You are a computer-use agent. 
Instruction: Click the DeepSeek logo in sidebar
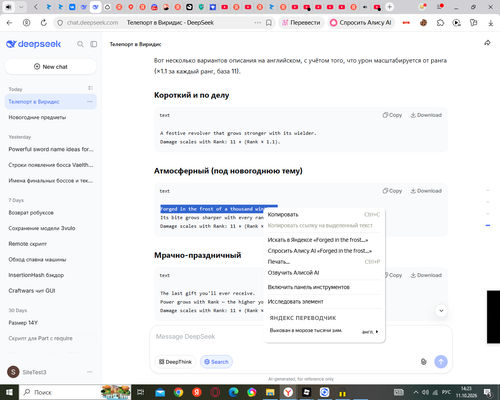coord(34,44)
